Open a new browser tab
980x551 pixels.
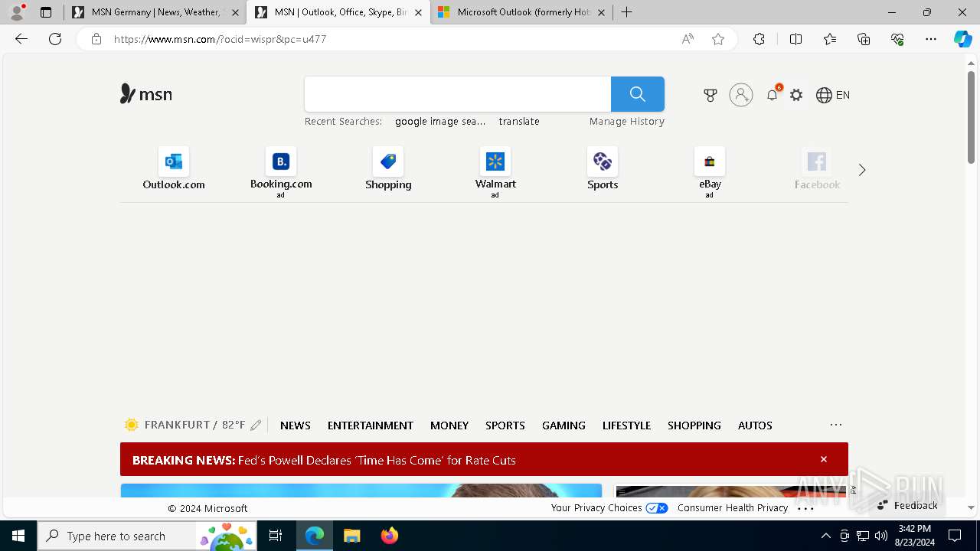pos(627,12)
